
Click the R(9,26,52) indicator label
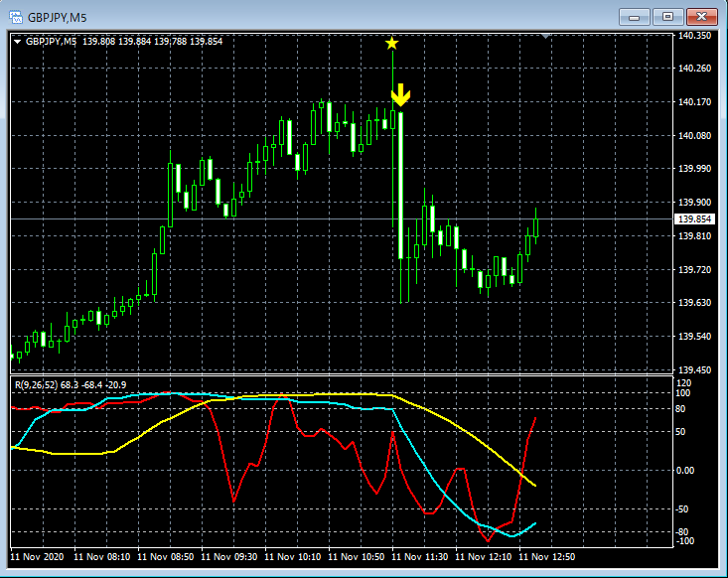71,385
